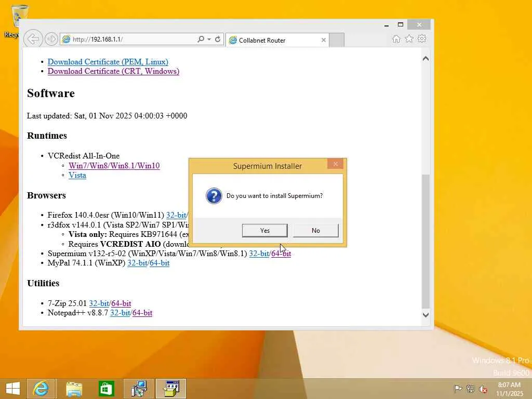The width and height of the screenshot is (532, 399).
Task: Open the clock showing 8:07 AM
Action: pyautogui.click(x=509, y=389)
